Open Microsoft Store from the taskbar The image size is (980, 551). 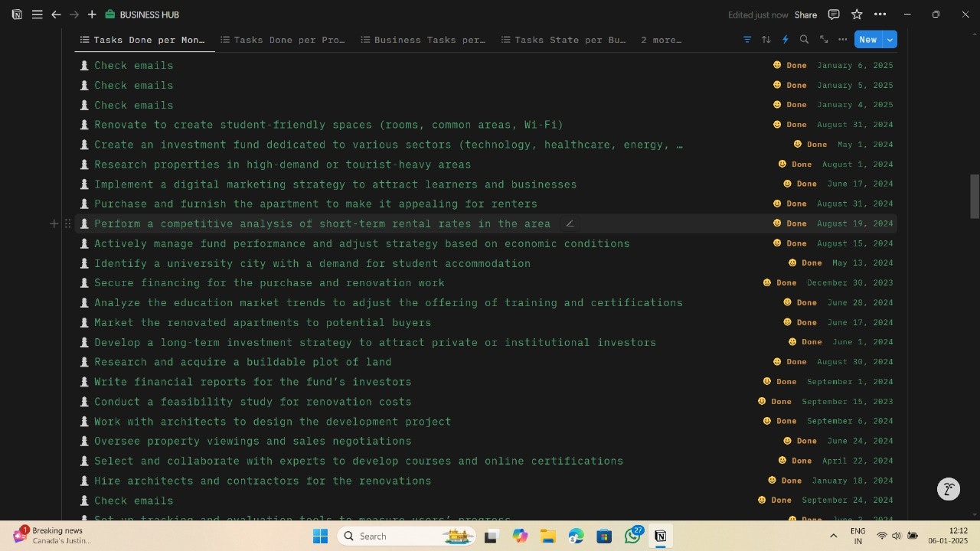[x=604, y=536]
